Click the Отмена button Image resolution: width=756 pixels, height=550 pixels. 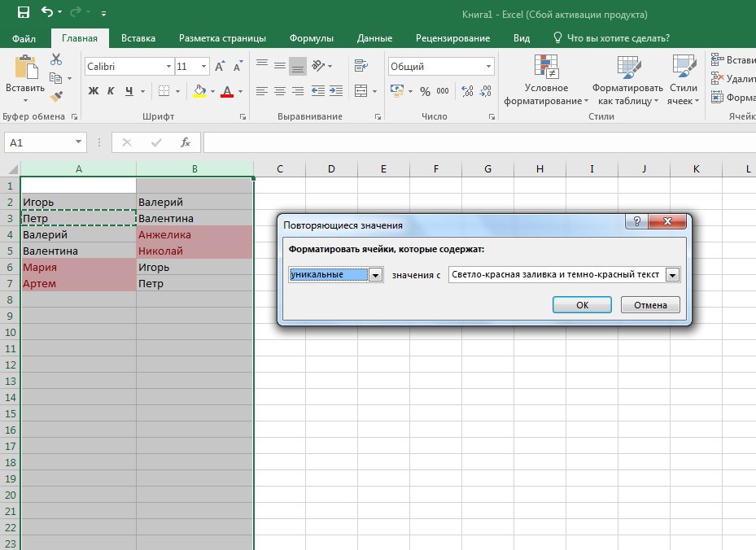(649, 305)
